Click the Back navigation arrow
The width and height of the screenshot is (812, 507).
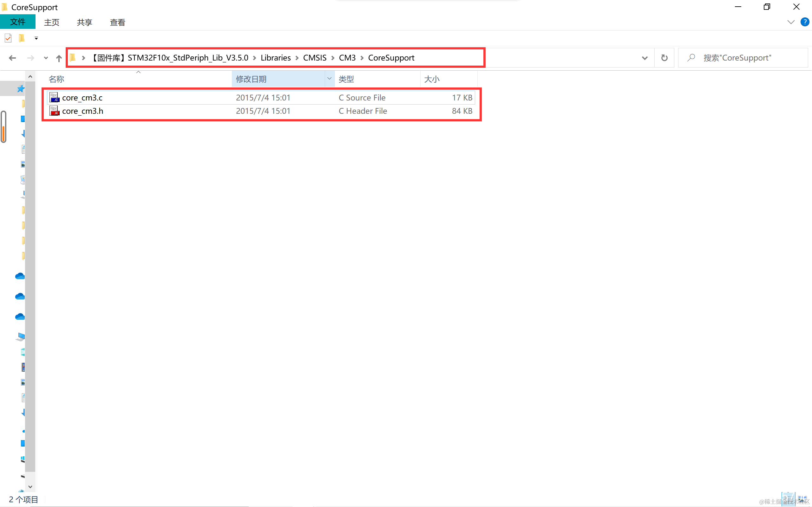tap(12, 58)
